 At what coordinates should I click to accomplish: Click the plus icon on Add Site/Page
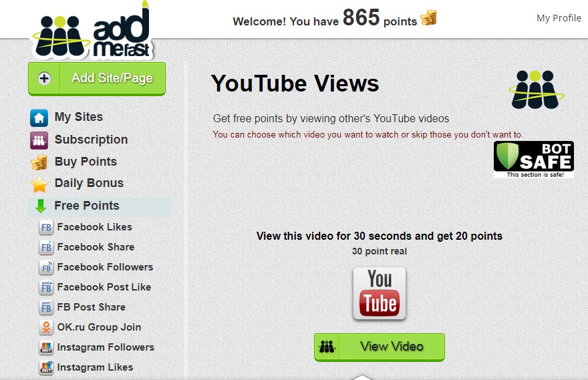click(x=44, y=78)
